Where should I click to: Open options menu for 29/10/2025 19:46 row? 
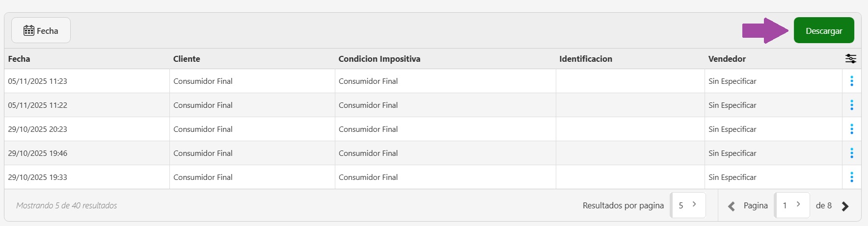[851, 153]
